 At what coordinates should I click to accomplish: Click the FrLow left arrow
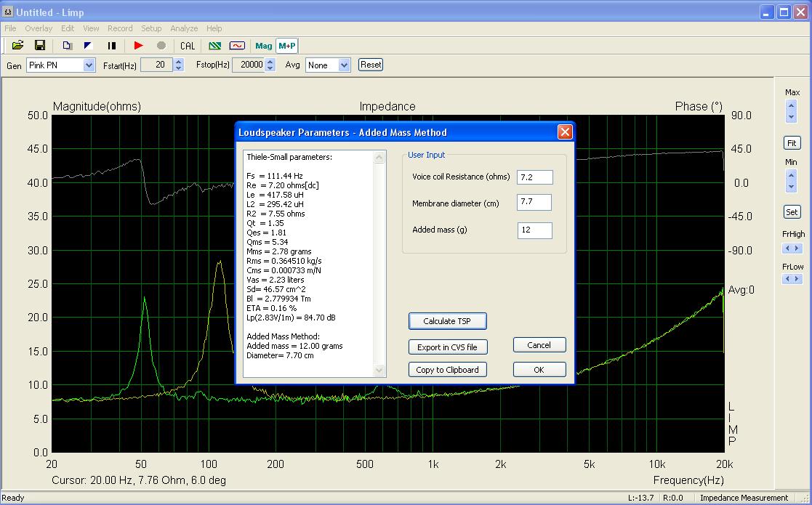(x=787, y=279)
